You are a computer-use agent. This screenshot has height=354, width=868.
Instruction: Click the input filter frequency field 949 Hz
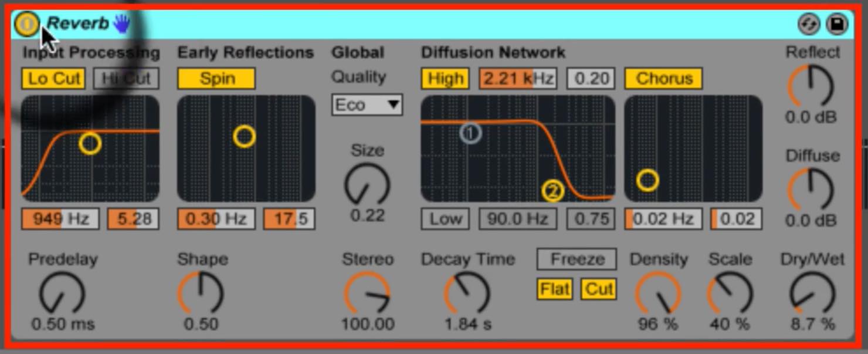point(60,219)
